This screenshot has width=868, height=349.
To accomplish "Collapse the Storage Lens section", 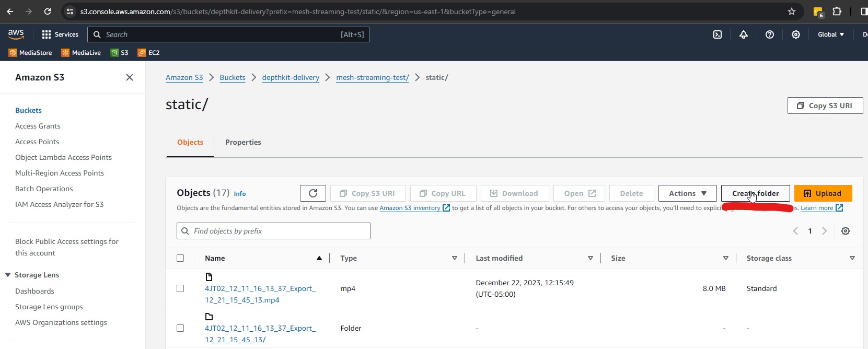I will tap(8, 275).
